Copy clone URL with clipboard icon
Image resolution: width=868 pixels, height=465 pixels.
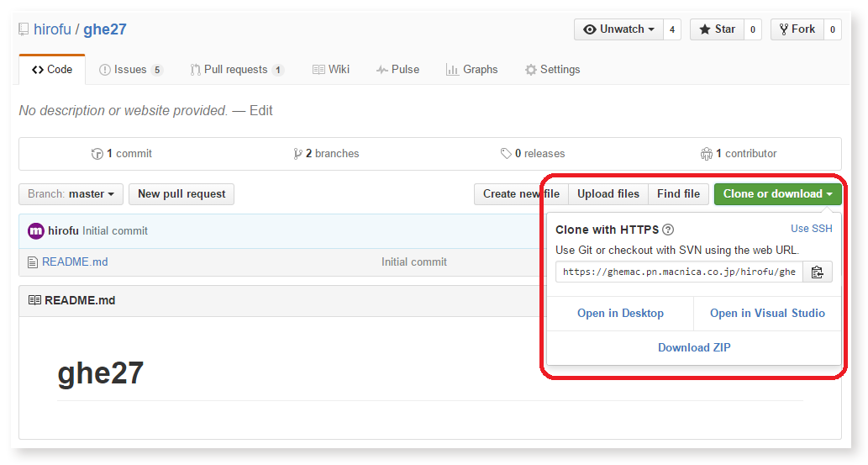click(x=817, y=272)
